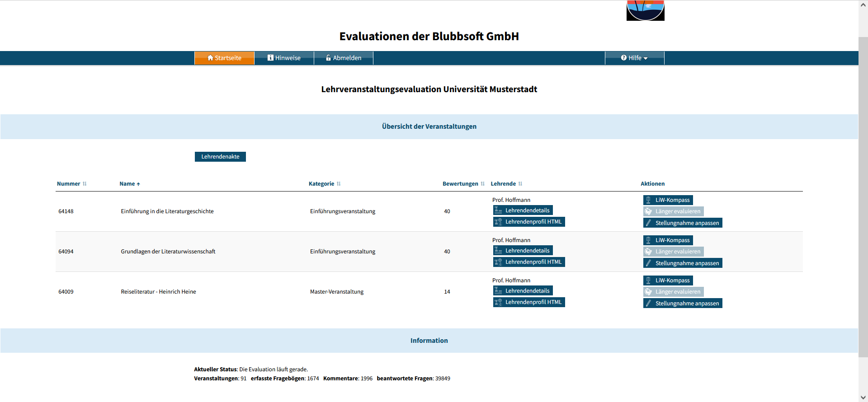This screenshot has height=402, width=868.
Task: Open the Hilfe dropdown menu
Action: pos(634,58)
